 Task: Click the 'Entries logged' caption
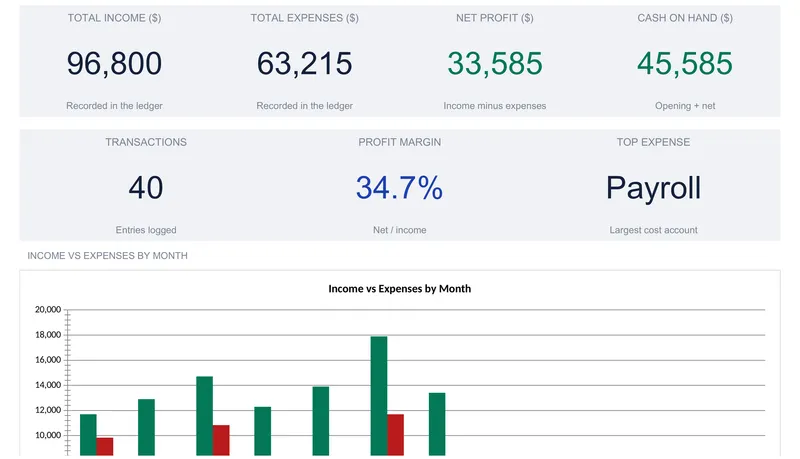coord(146,230)
